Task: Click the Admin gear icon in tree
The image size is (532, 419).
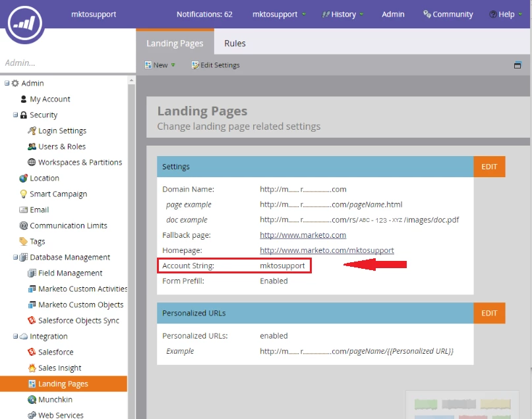Action: pos(15,83)
